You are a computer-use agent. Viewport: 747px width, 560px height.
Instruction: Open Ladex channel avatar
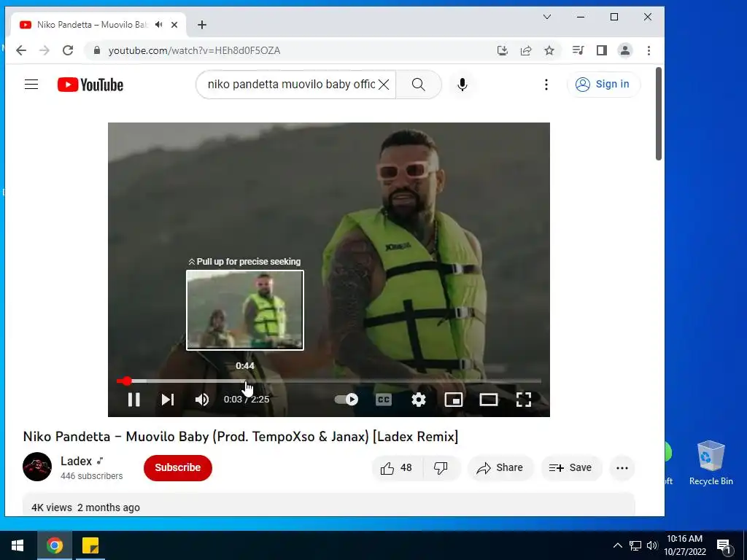pos(37,467)
